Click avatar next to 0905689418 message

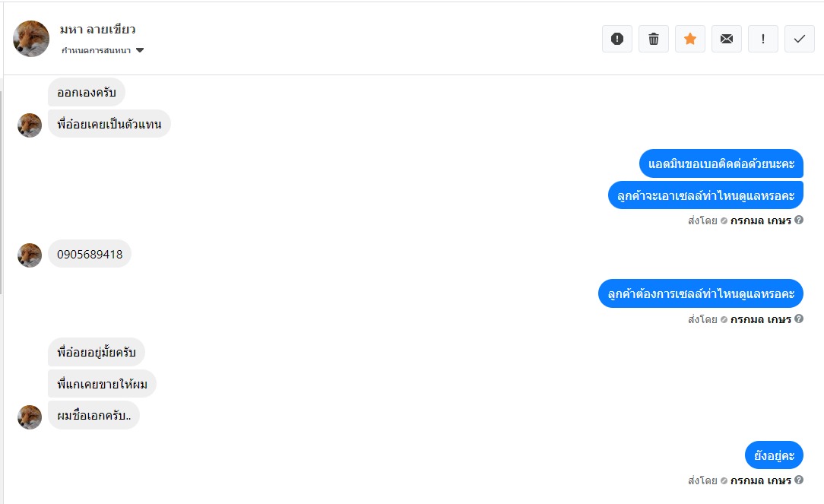[30, 255]
